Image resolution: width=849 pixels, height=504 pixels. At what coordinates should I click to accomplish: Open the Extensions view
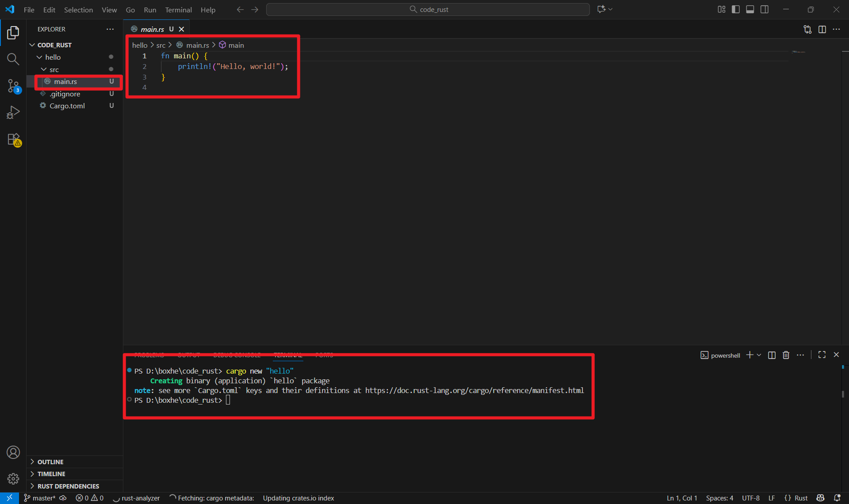tap(13, 139)
